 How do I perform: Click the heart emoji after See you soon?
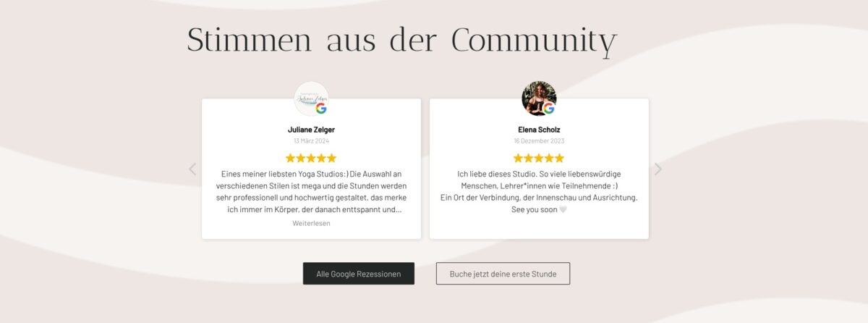pos(563,210)
